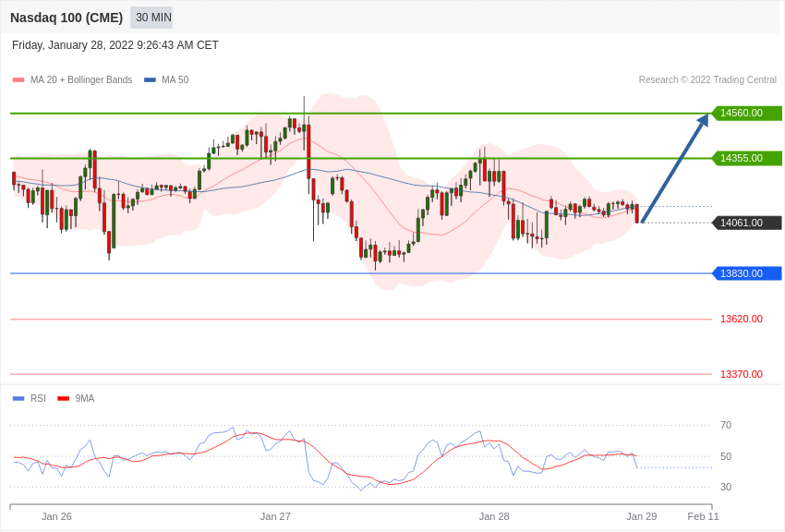Viewport: 785px width, 532px height.
Task: Click the 13370.00 red support value
Action: [742, 374]
